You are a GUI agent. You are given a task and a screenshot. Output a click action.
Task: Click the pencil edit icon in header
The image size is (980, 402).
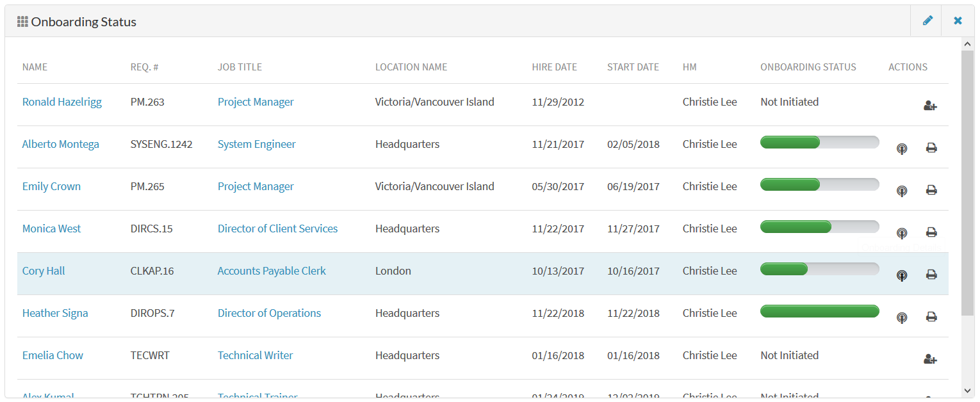[927, 21]
